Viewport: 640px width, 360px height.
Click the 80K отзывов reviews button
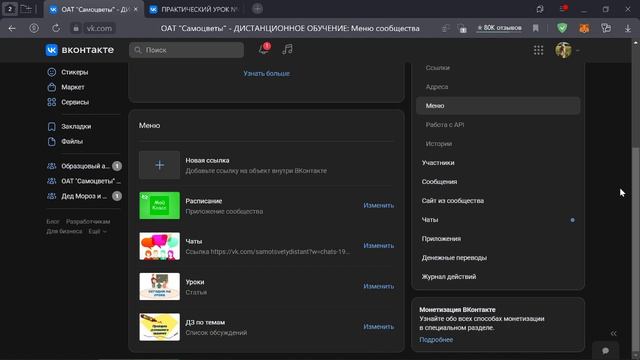tap(499, 28)
